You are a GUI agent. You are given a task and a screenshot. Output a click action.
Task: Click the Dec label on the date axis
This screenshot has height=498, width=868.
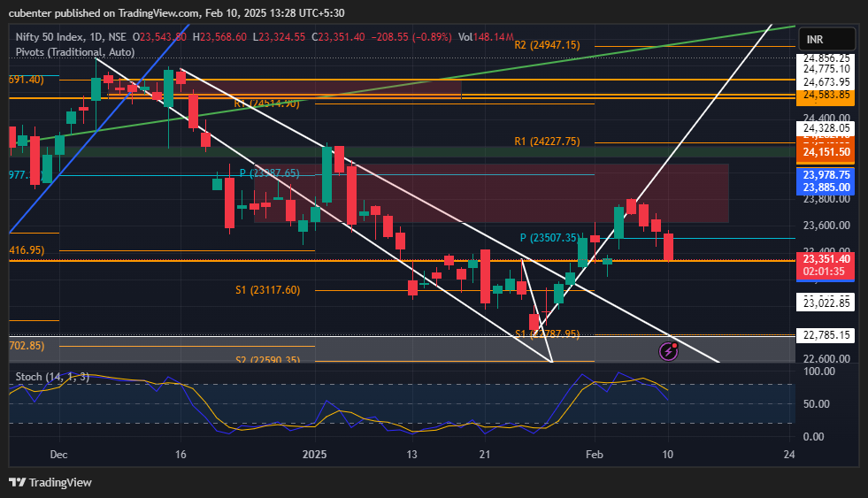[58, 455]
